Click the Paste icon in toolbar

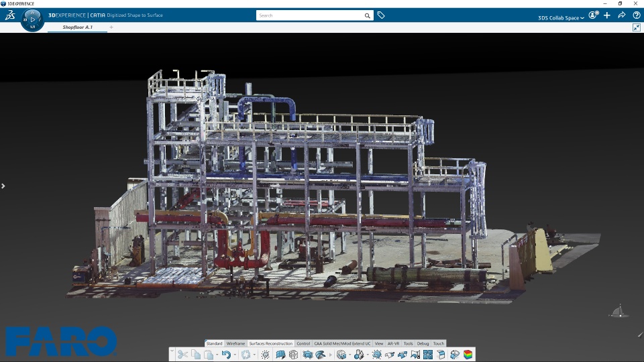click(x=209, y=354)
